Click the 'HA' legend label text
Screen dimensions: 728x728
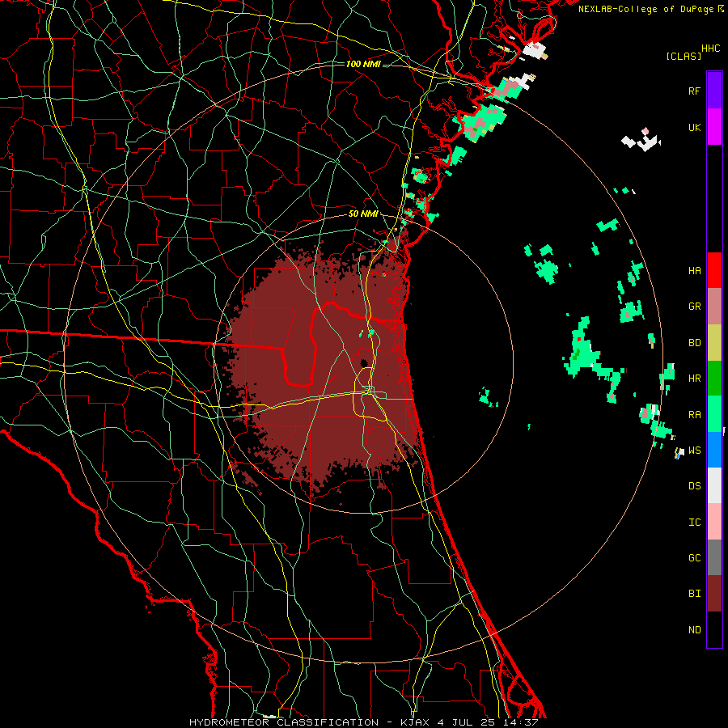[694, 270]
